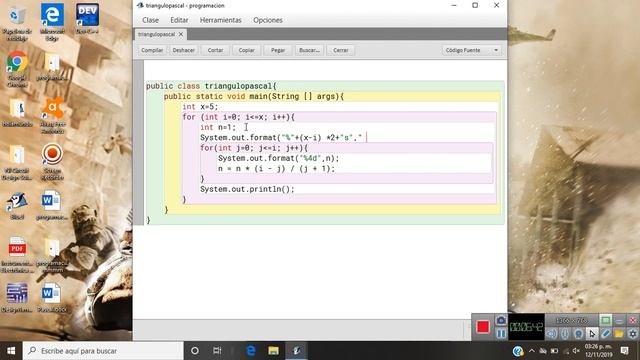Click the blue help tray icon
Viewport: 640px width, 360px height.
coord(518,351)
